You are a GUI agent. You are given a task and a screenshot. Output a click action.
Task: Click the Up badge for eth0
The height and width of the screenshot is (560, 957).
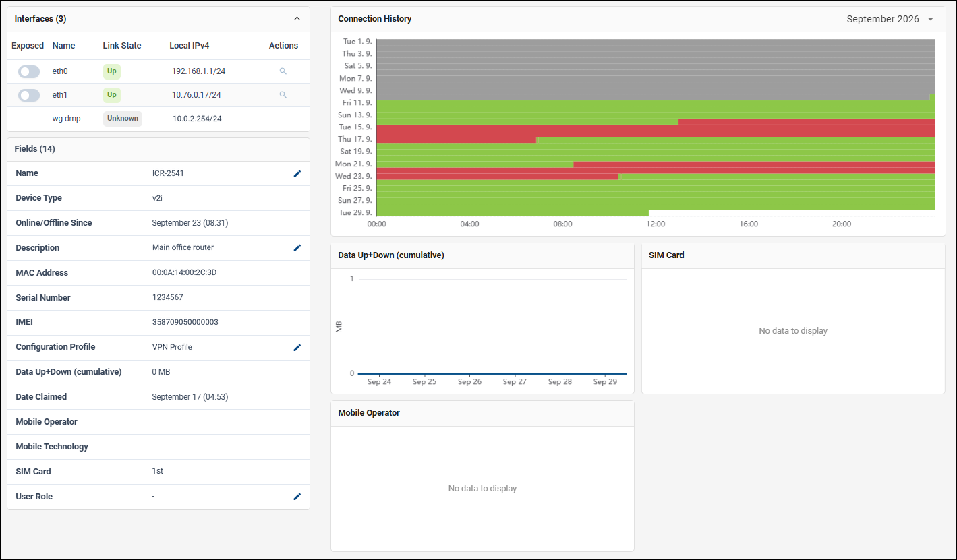[112, 71]
